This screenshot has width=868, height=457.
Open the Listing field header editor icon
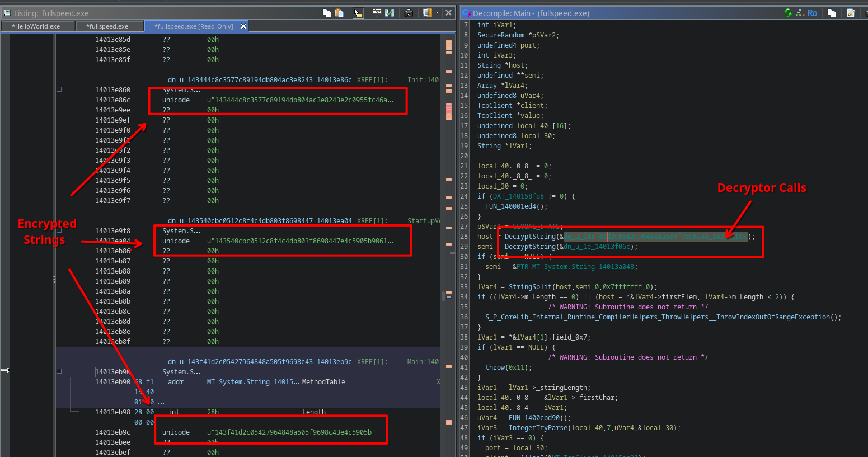[x=377, y=13]
